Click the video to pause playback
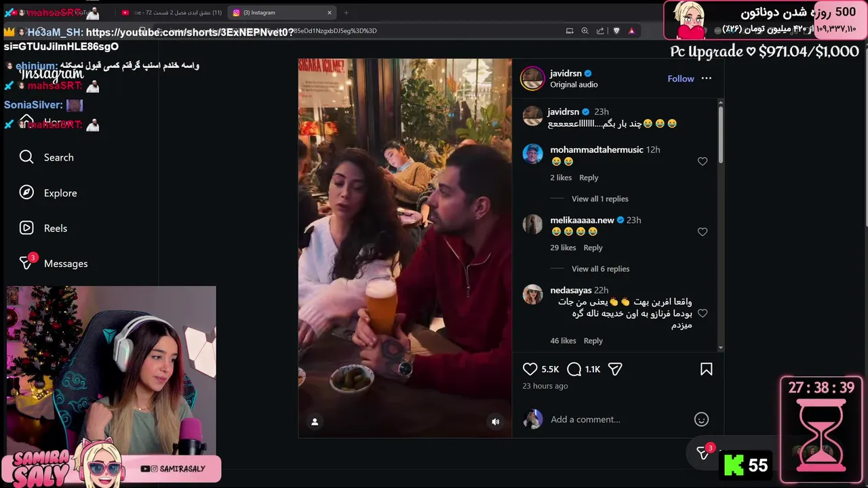 (x=405, y=248)
